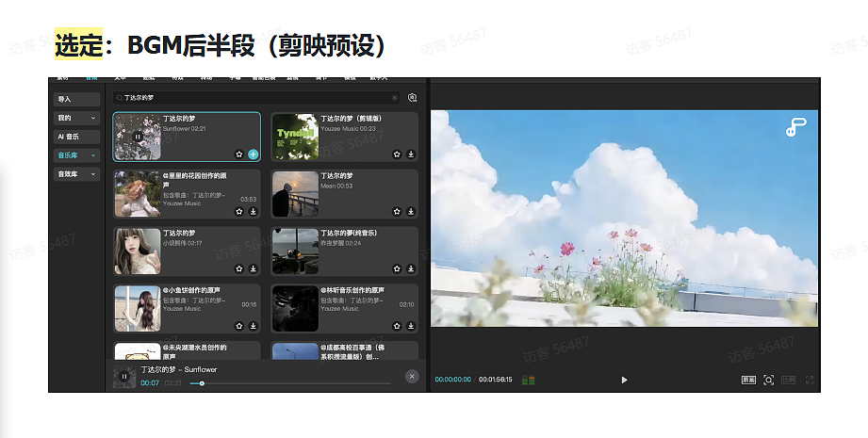Seek with the audio player progress slider
Screen dimensions: 868x438
(x=290, y=383)
